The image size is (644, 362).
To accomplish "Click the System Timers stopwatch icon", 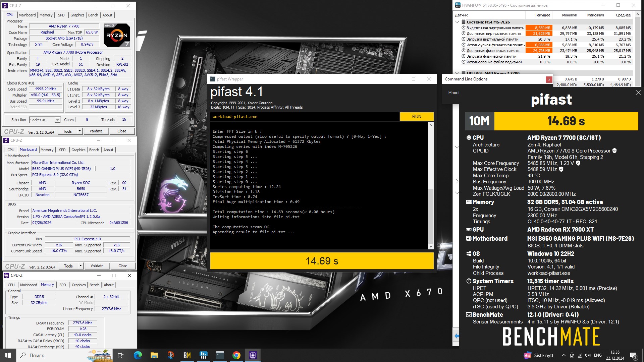I will coord(469,281).
